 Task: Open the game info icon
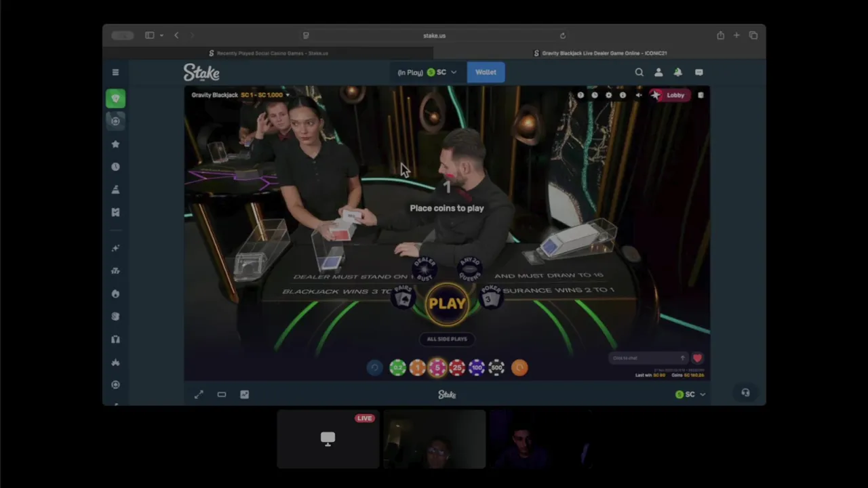click(623, 96)
